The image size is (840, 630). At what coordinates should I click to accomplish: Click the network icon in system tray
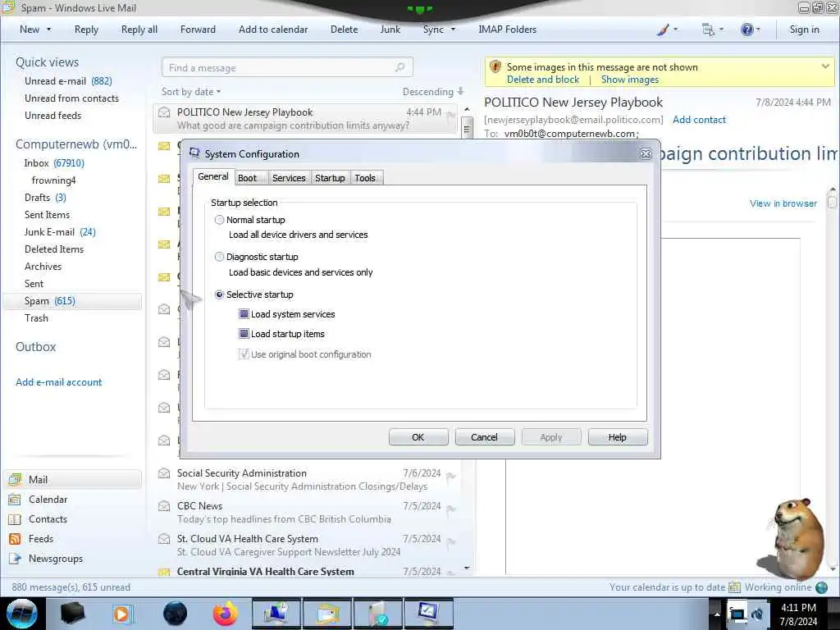(x=737, y=614)
